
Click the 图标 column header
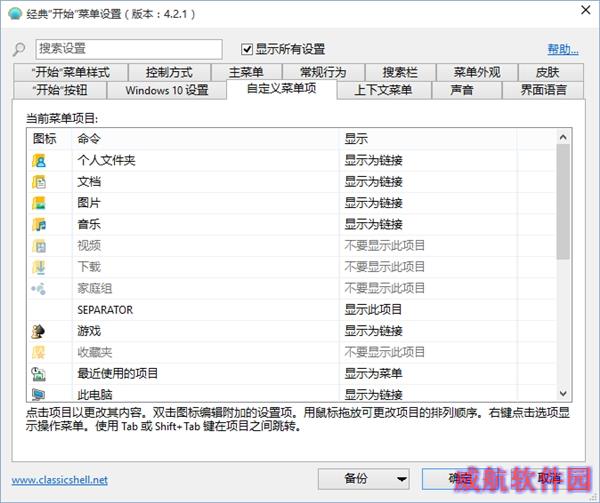tap(49, 139)
